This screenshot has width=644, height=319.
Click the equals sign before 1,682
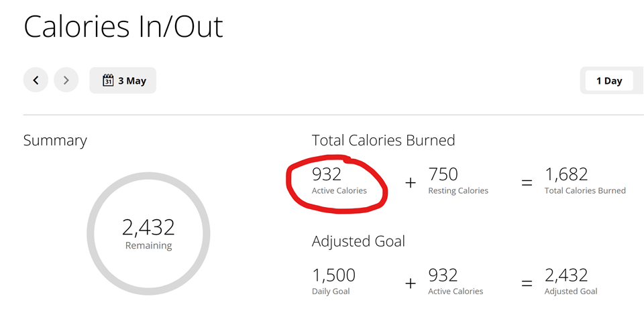(x=527, y=183)
